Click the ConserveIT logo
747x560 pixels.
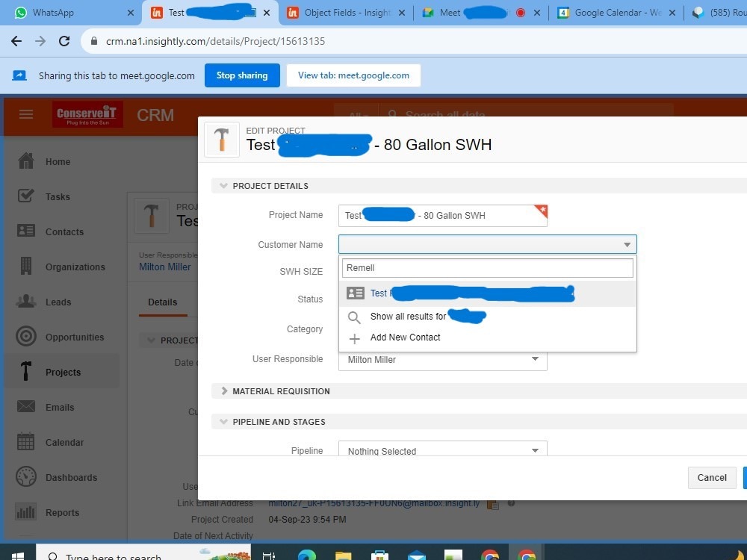point(87,114)
